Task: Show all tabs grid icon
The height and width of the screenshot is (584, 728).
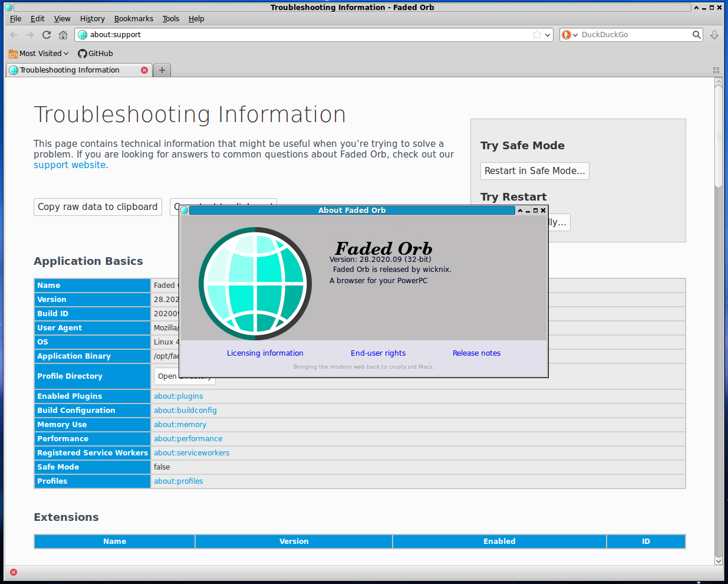Action: (x=716, y=70)
